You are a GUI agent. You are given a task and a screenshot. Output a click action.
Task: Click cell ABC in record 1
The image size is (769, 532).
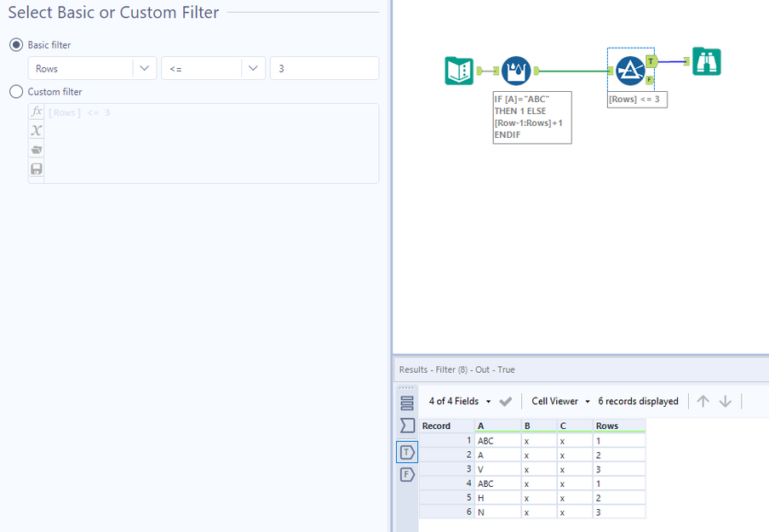click(x=498, y=441)
